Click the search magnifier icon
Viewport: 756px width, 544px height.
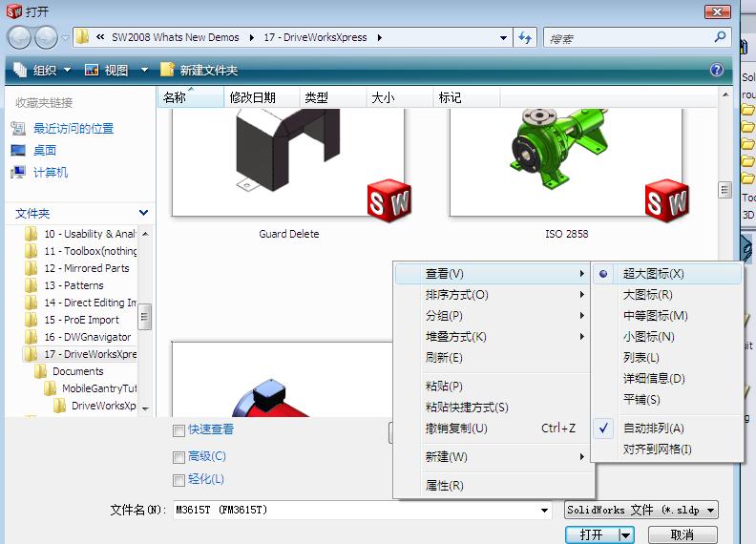(720, 37)
